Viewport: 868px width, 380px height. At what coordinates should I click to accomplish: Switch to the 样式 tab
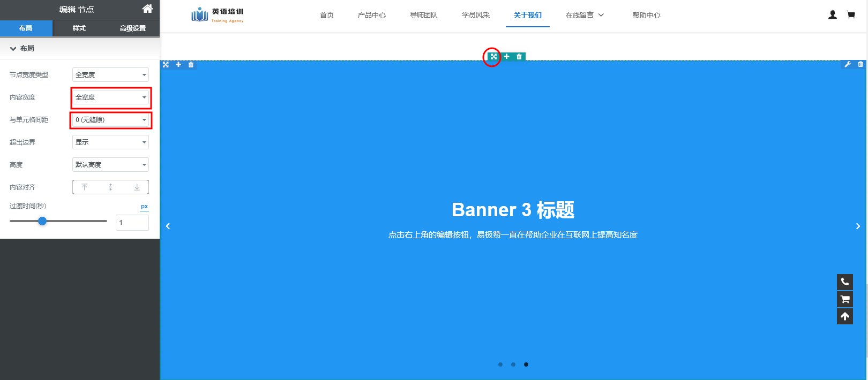(x=79, y=28)
